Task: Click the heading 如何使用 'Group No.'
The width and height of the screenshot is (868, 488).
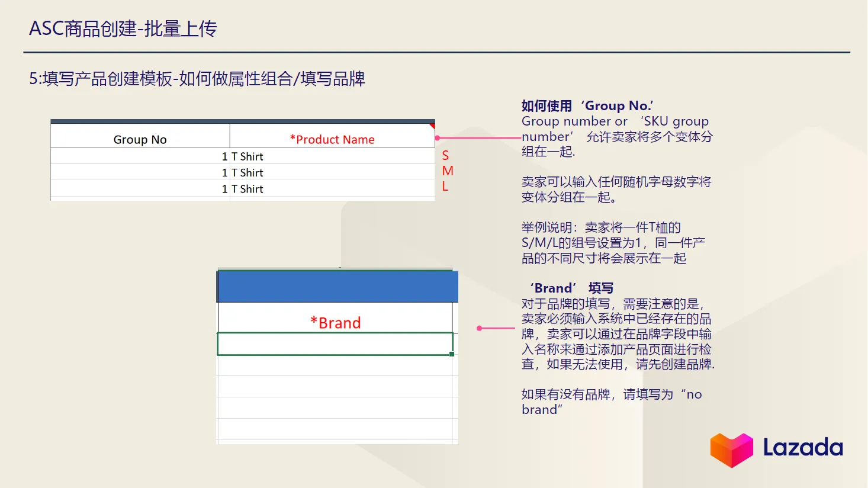Action: pos(587,105)
